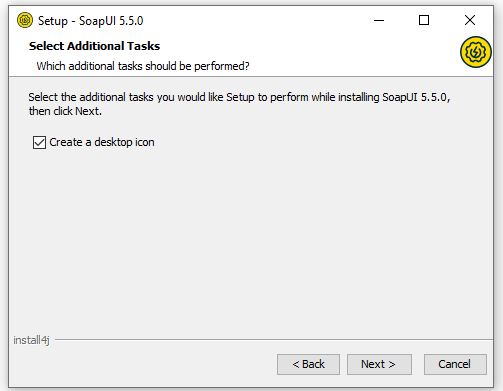The height and width of the screenshot is (391, 503).
Task: Click the install4j label
Action: pos(31,340)
